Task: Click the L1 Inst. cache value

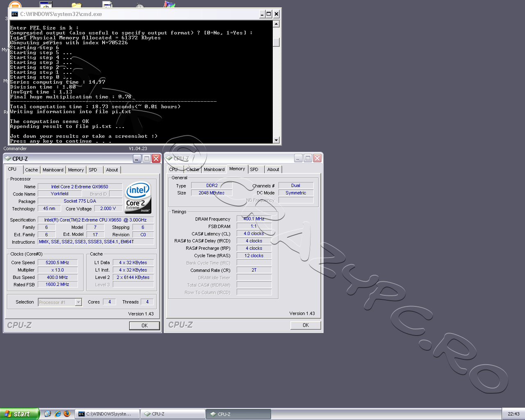Action: pos(133,270)
